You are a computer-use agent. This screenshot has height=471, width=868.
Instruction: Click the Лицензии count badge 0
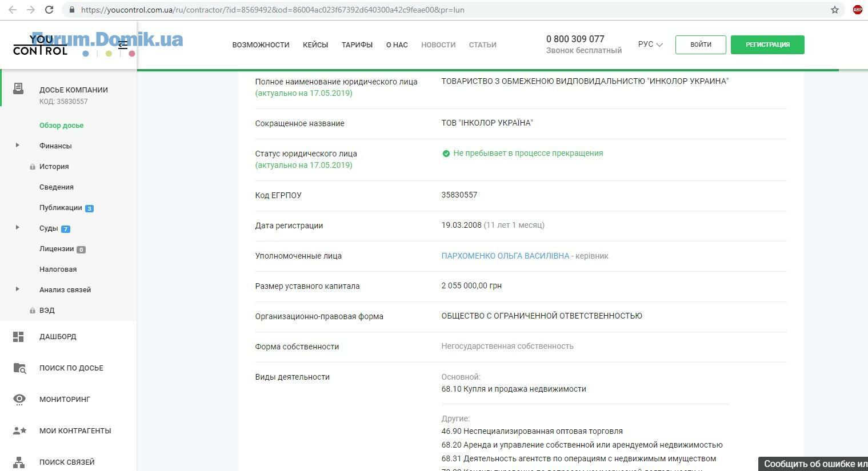click(x=81, y=249)
